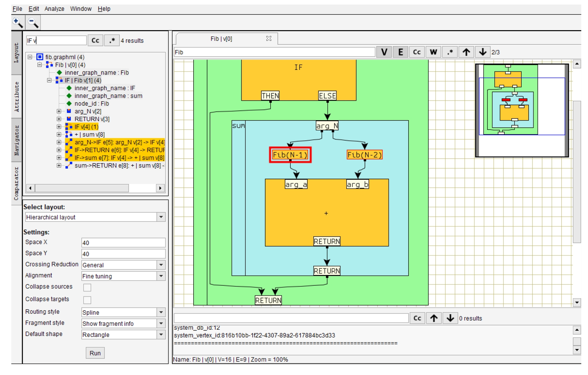The image size is (588, 375).
Task: Click the Run button
Action: point(95,353)
